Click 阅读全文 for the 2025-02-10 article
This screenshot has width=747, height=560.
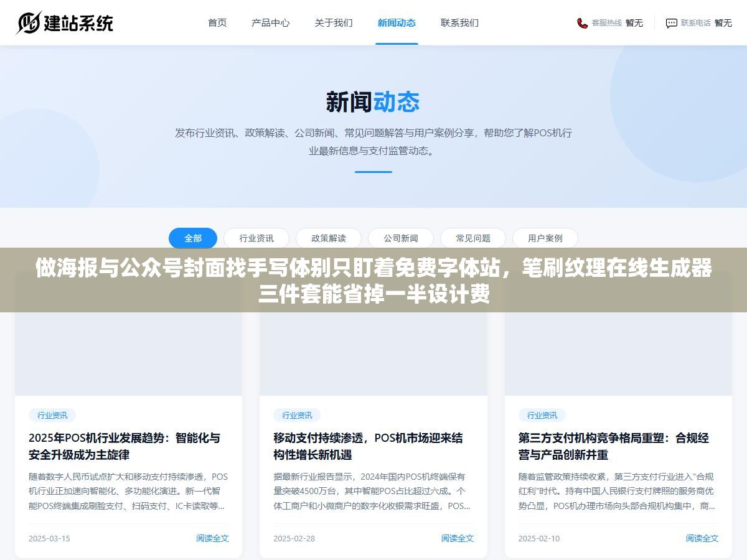pyautogui.click(x=702, y=538)
